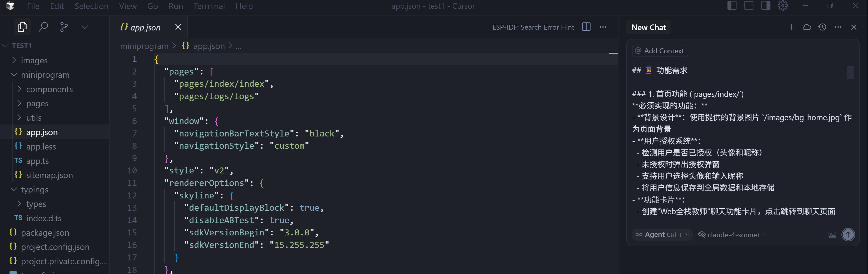
Task: Click app.json in the breadcrumb
Action: [x=203, y=46]
